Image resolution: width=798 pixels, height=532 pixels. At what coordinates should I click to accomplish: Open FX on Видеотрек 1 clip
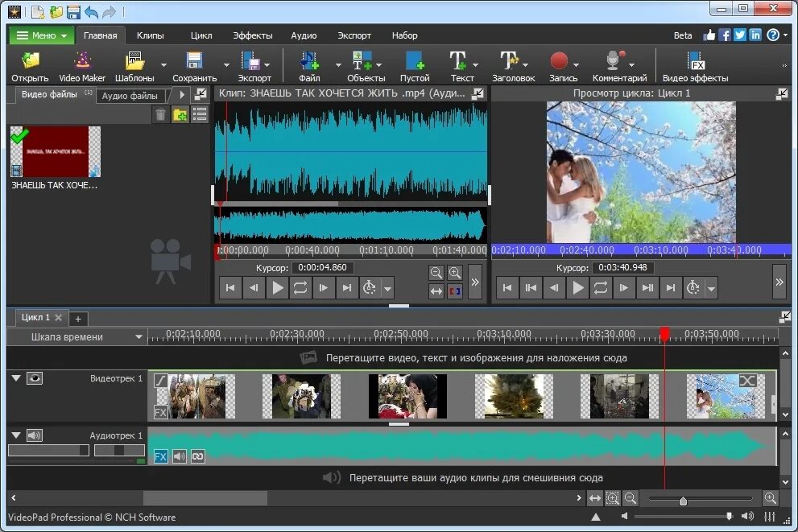(x=160, y=412)
